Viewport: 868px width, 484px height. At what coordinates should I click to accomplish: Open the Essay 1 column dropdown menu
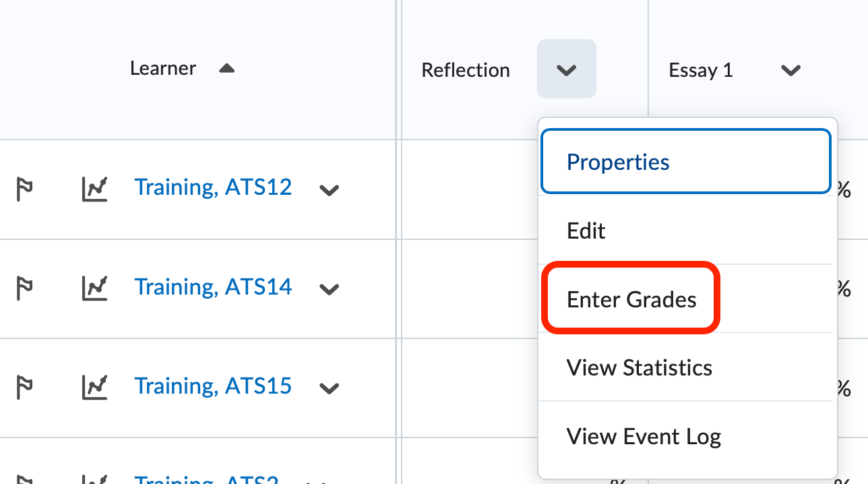tap(791, 70)
